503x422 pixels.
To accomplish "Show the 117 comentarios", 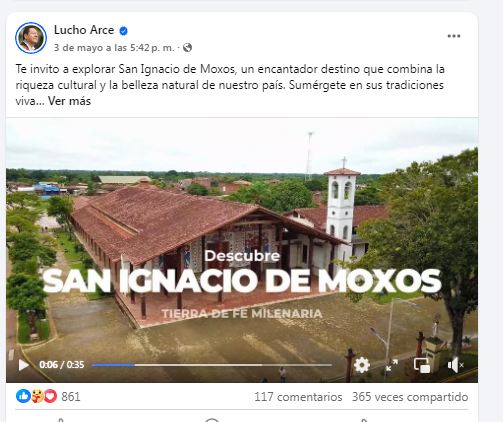I will coord(298,397).
